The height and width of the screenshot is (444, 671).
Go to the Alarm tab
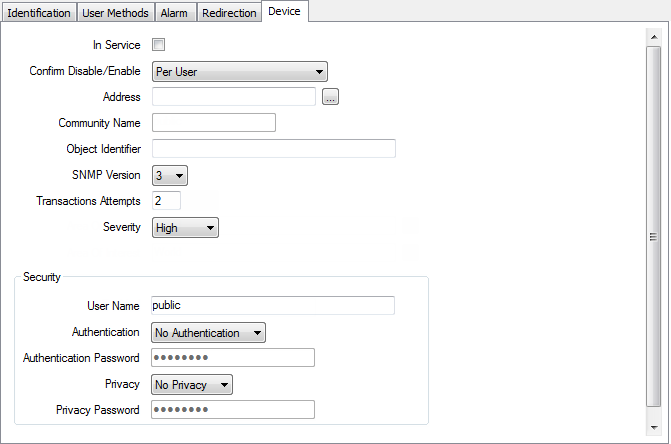(174, 13)
